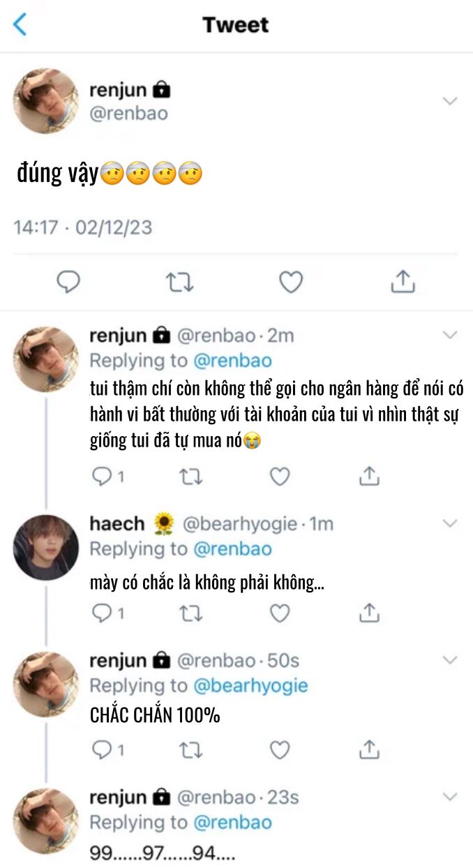View haech's profile picture
473x868 pixels.
pos(45,548)
